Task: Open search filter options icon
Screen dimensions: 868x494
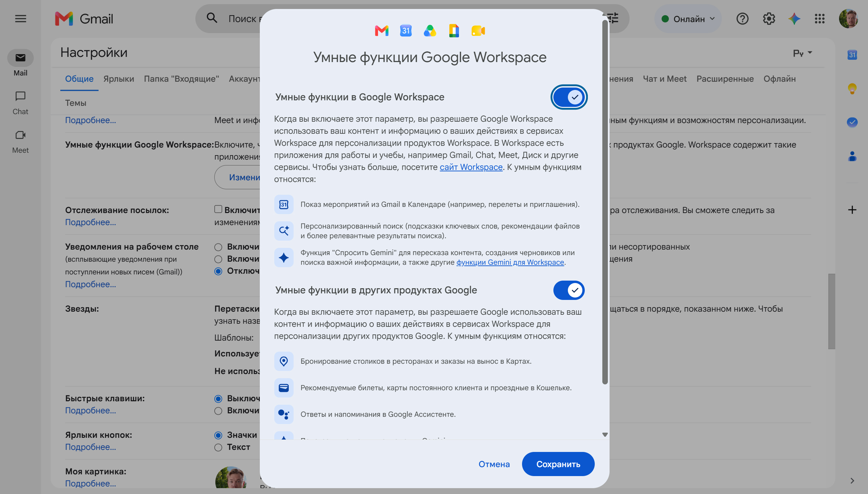Action: 613,18
